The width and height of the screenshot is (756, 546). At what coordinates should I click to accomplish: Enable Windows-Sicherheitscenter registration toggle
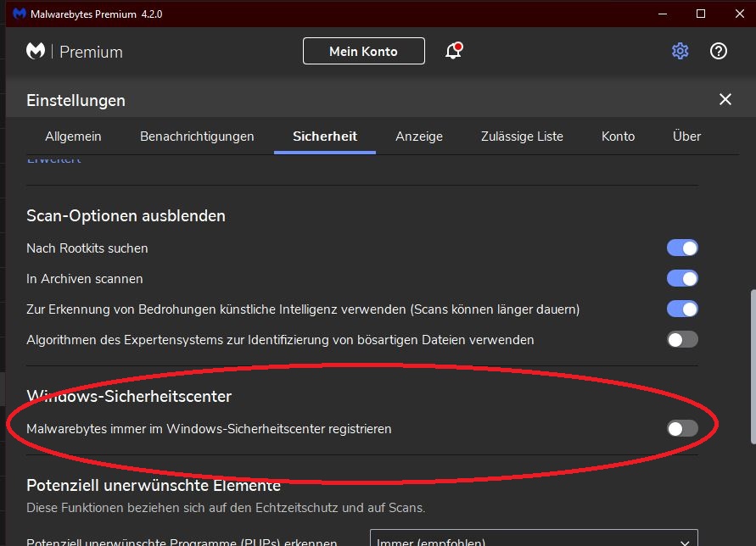[x=682, y=428]
